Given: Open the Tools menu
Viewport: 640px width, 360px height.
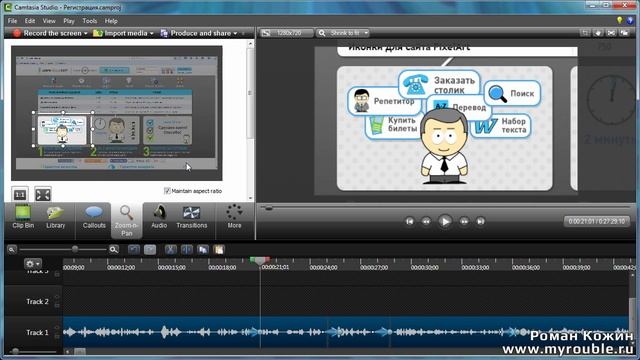Looking at the screenshot, I should pyautogui.click(x=89, y=21).
